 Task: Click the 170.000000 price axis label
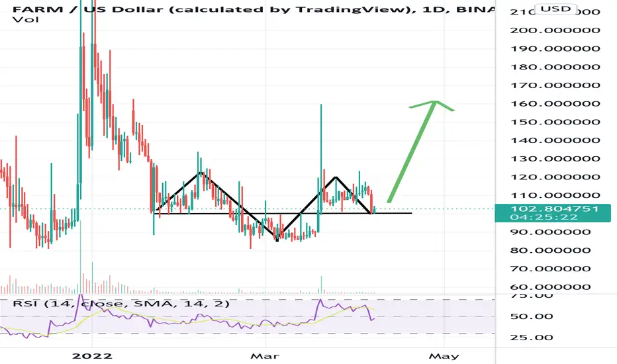[555, 85]
